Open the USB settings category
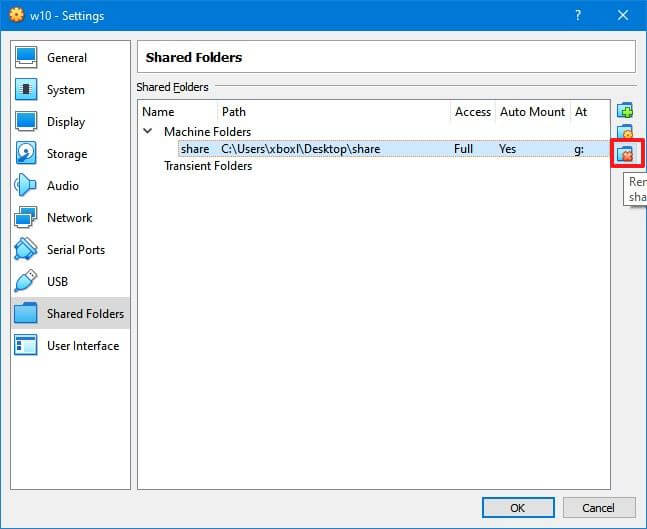The image size is (647, 529). 70,281
